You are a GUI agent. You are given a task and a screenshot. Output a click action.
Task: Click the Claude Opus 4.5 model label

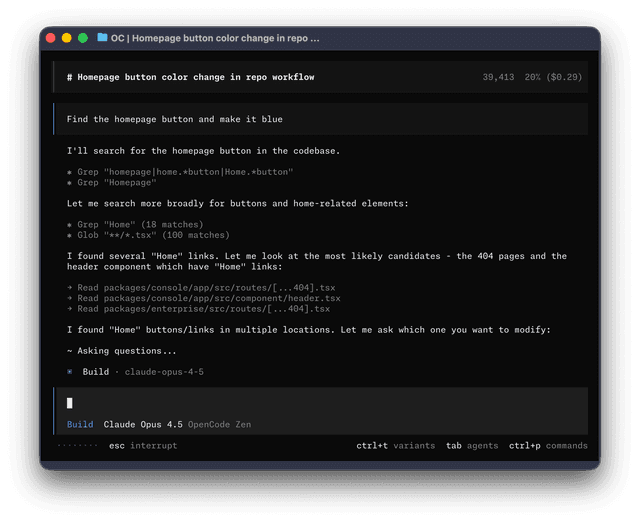pyautogui.click(x=143, y=424)
